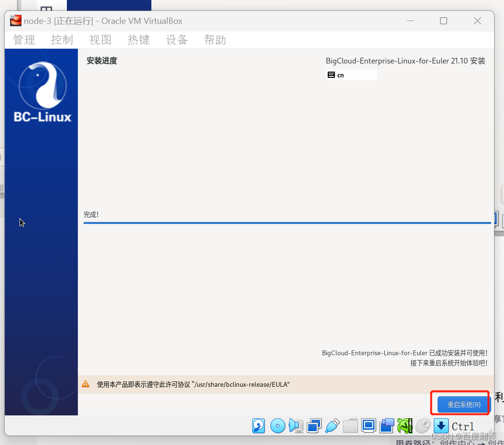Click the display status icon
This screenshot has height=445, width=504.
[x=368, y=425]
